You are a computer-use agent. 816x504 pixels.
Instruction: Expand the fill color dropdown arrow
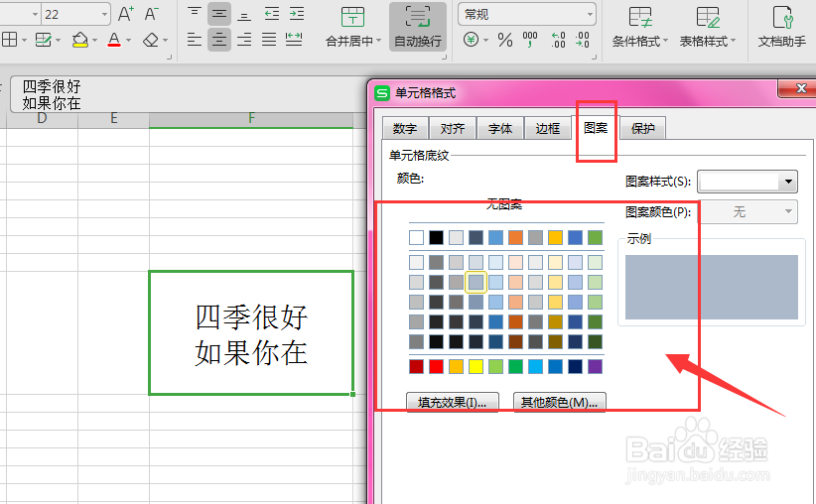[x=94, y=40]
